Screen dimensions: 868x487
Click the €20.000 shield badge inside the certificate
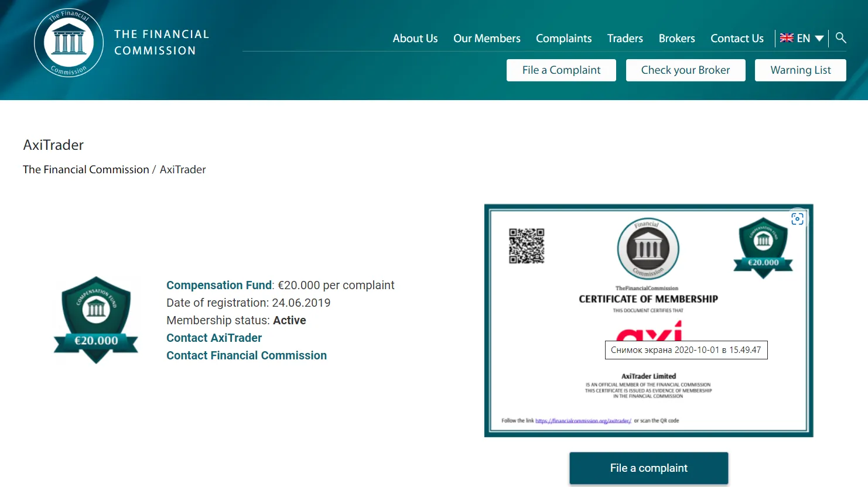tap(763, 248)
